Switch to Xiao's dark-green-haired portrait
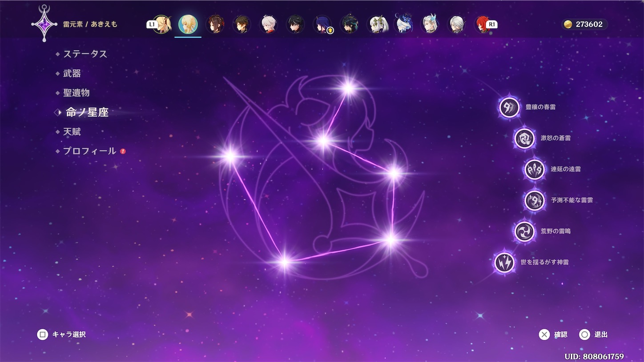This screenshot has height=362, width=644. coord(350,24)
